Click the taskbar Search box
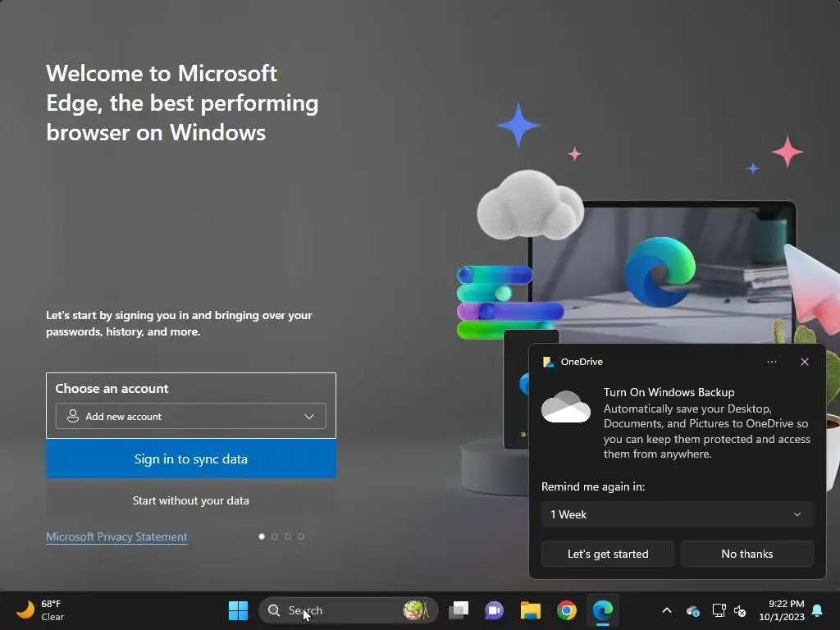The height and width of the screenshot is (630, 840). click(x=348, y=610)
